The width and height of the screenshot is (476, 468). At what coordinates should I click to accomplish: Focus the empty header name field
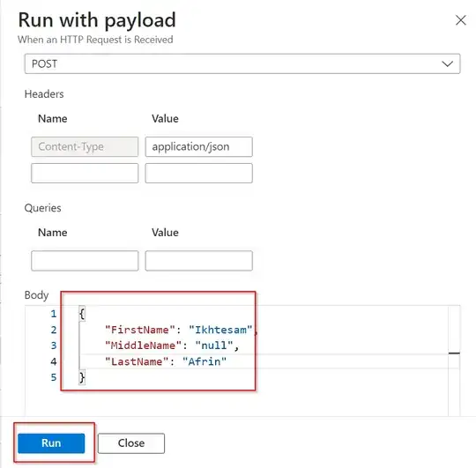point(85,173)
